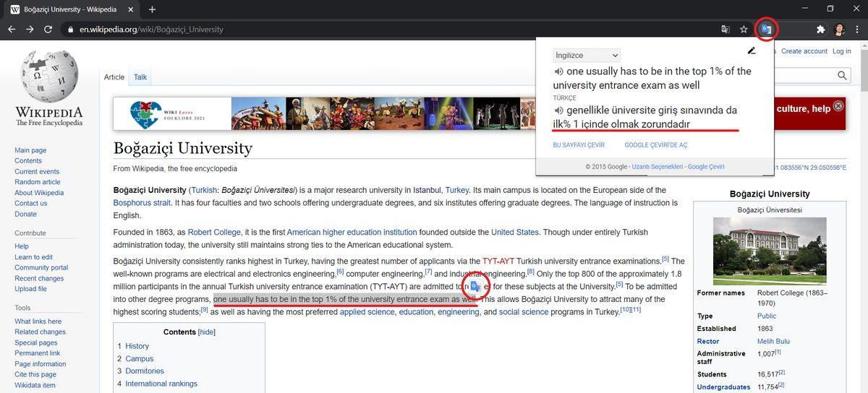The height and width of the screenshot is (393, 868).
Task: Open Wikidata item link
Action: [x=35, y=385]
